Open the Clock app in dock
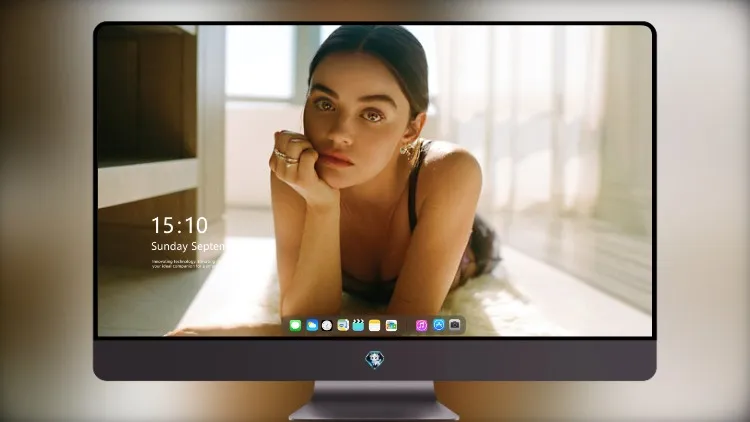 click(x=327, y=325)
